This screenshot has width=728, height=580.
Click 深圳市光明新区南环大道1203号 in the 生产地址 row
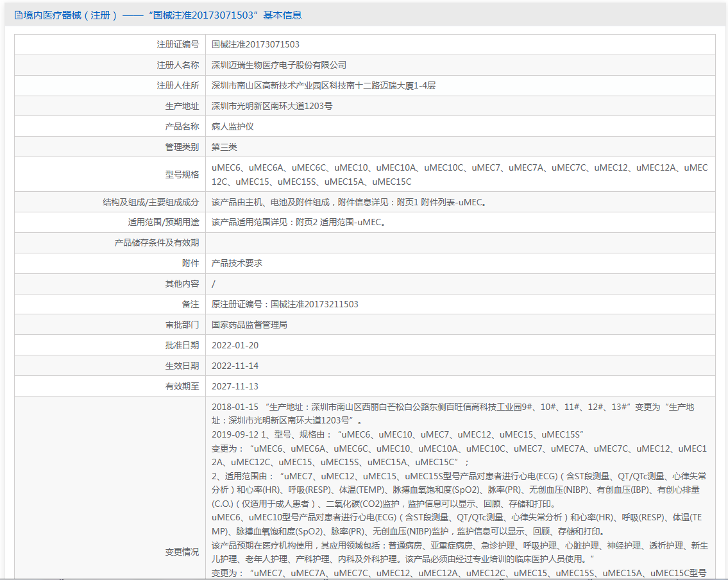pyautogui.click(x=272, y=107)
